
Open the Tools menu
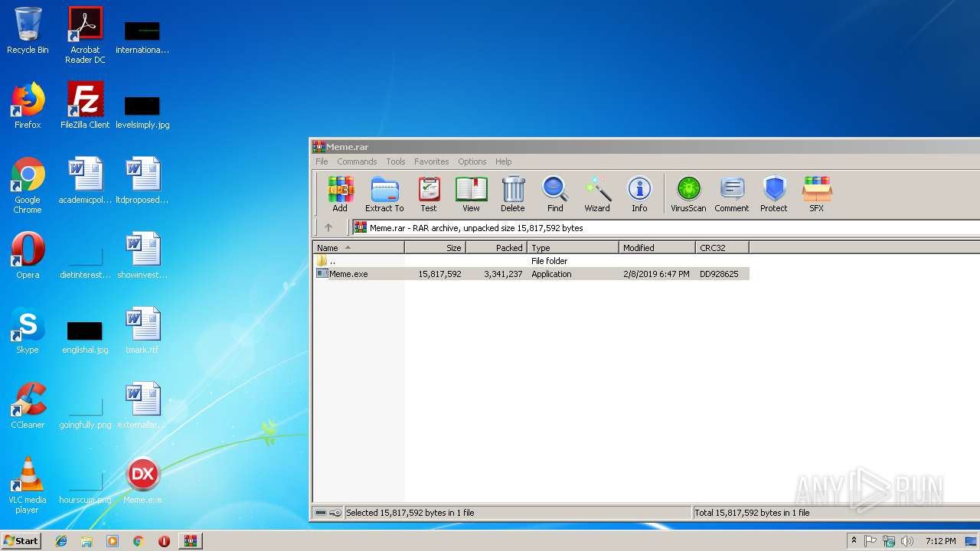pyautogui.click(x=396, y=161)
